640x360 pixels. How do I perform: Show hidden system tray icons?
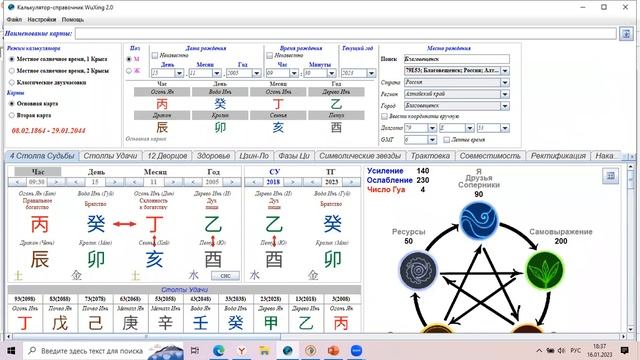tap(539, 351)
